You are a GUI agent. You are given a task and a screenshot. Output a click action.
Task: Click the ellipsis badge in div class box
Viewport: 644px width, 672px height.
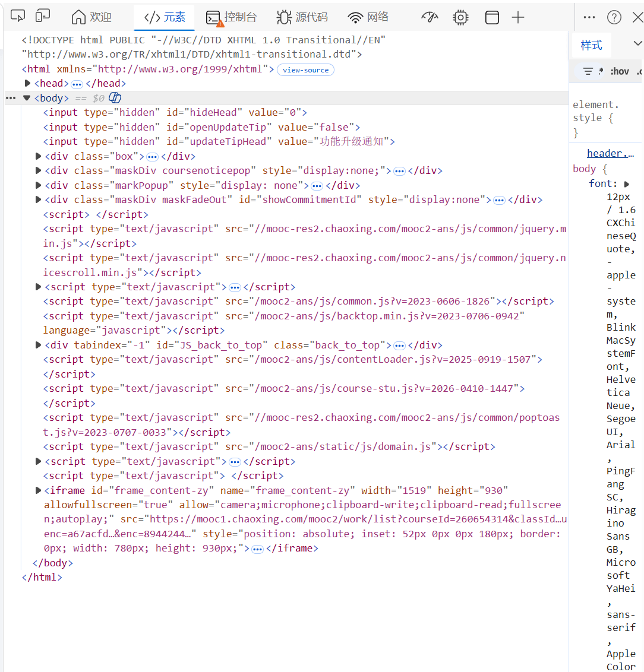(x=152, y=157)
